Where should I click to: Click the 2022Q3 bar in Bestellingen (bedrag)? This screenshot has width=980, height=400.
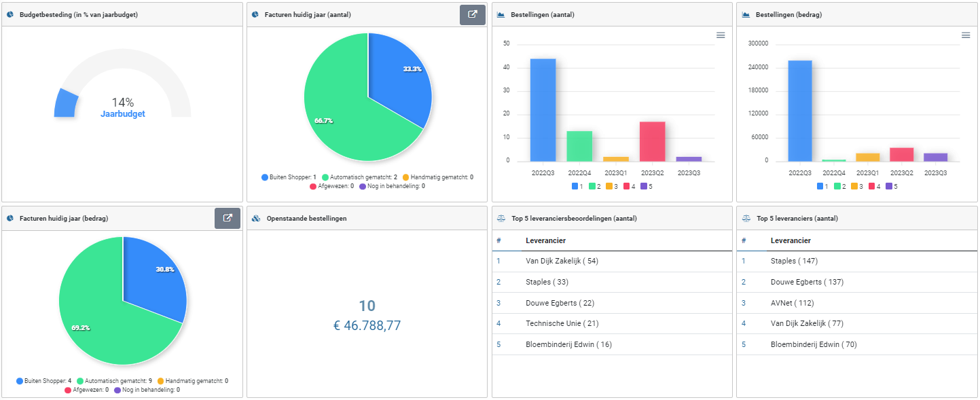tap(799, 111)
